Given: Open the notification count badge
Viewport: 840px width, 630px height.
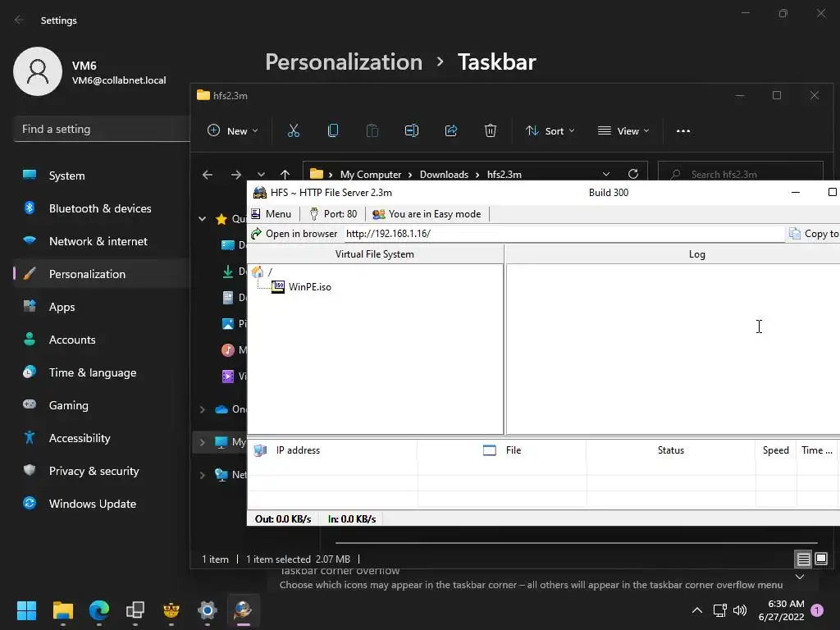Looking at the screenshot, I should (x=817, y=610).
